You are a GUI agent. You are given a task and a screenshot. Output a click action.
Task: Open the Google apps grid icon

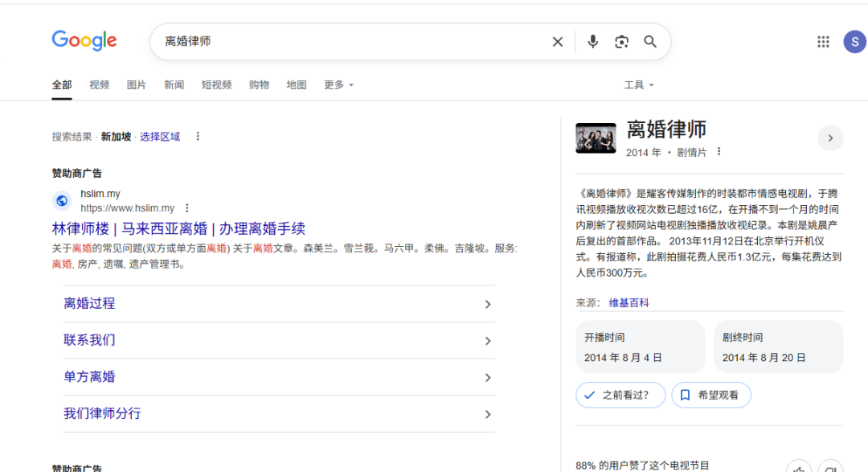(823, 42)
